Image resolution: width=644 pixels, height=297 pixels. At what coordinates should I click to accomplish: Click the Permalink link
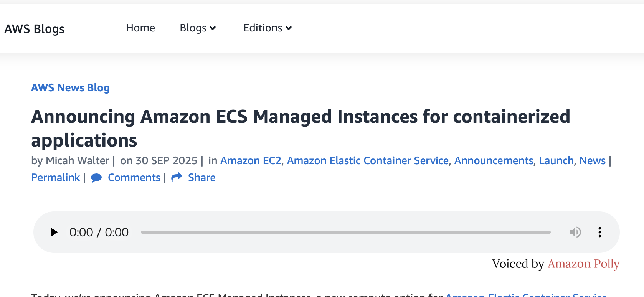[x=56, y=178]
